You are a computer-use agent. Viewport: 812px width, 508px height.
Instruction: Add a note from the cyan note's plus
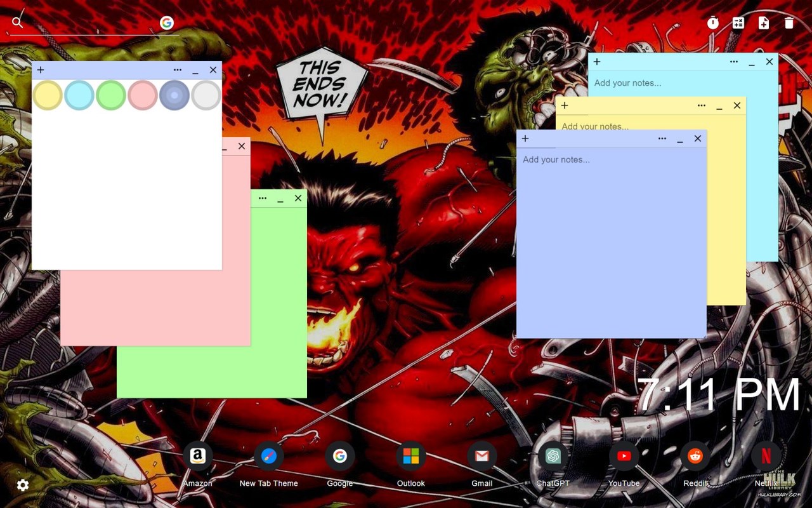(x=597, y=62)
